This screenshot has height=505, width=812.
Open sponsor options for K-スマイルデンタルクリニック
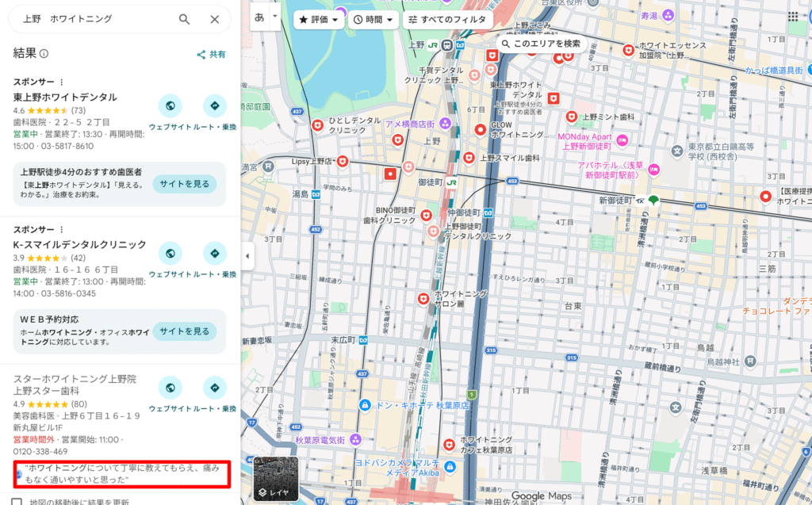(x=62, y=229)
